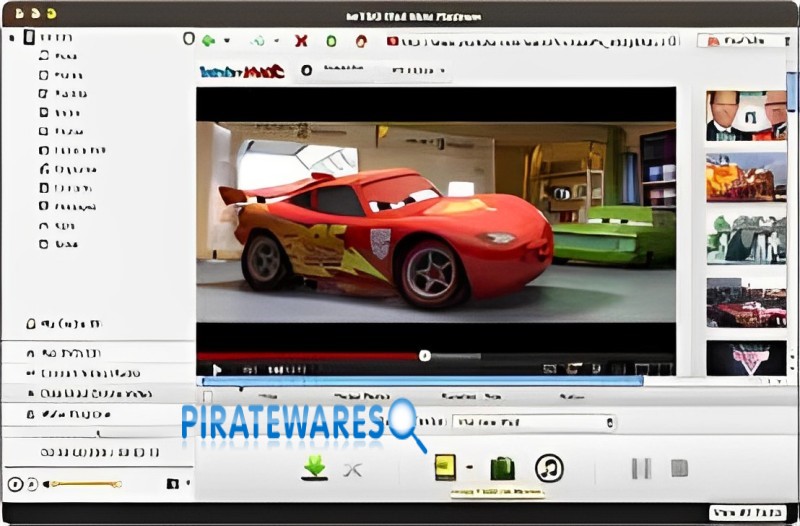800x526 pixels.
Task: Click the highlighted row in the lower sidebar
Action: point(97,394)
